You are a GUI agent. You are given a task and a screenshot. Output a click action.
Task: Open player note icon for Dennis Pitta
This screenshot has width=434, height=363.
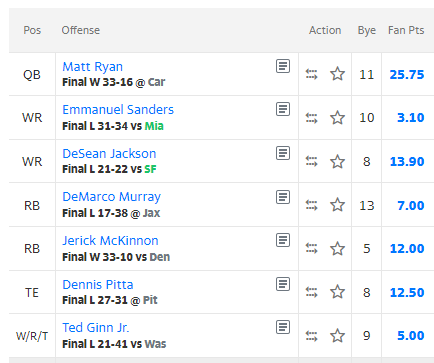283,284
